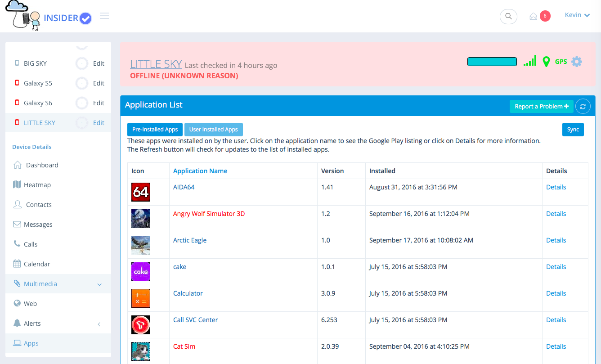Click Report a Problem button
Viewport: 601px width, 364px height.
(542, 107)
